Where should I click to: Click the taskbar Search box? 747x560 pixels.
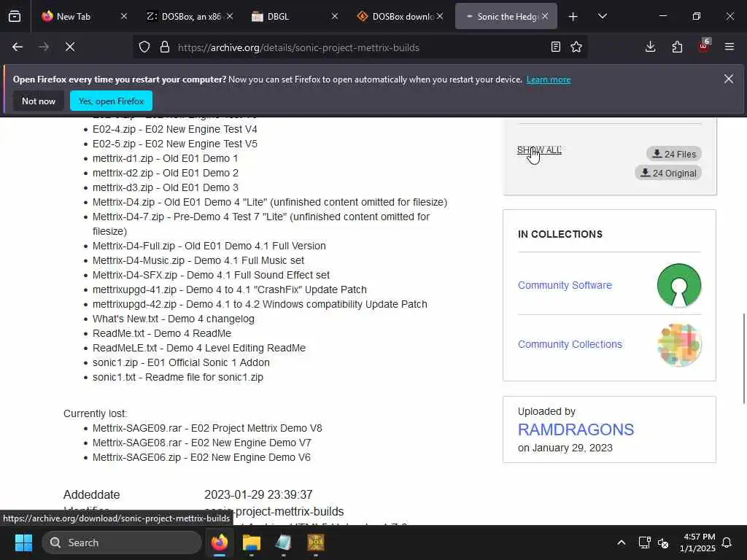(122, 542)
